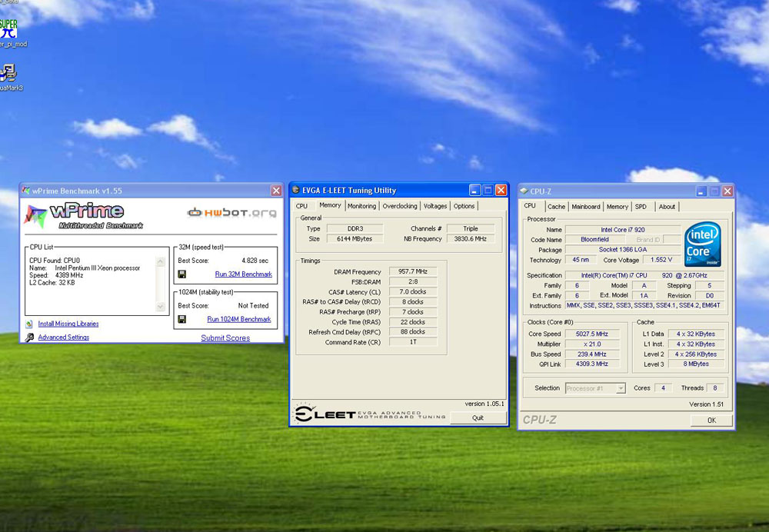Viewport: 769px width, 532px height.
Task: Open the About tab in CPU-Z
Action: (x=667, y=207)
